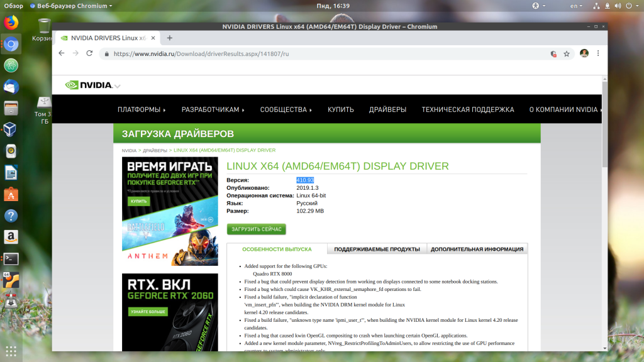Open the ДРАЙВЕРЫ menu item
The width and height of the screenshot is (644, 362).
pyautogui.click(x=387, y=109)
